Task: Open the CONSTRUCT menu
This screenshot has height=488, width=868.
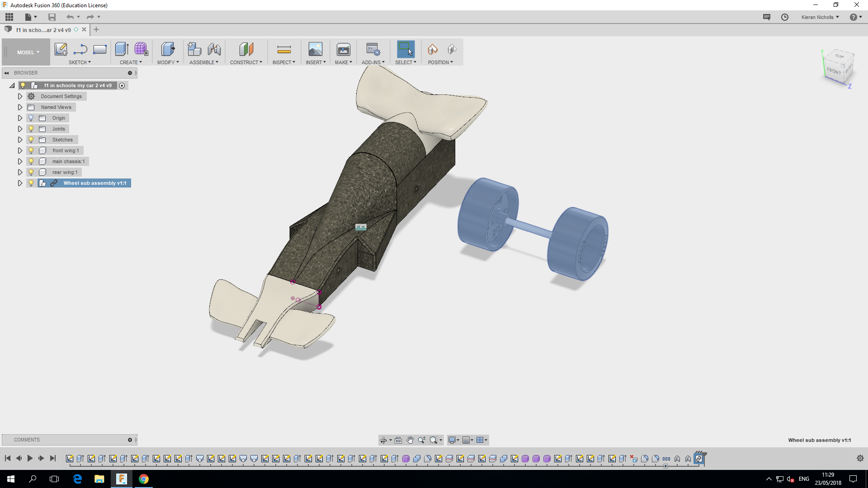Action: 246,62
